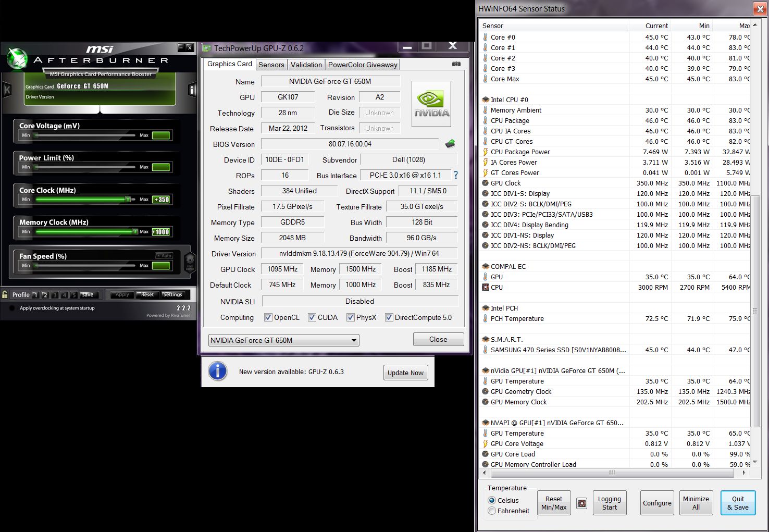Click the Logging Start button
Viewport: 769px width, 532px height.
click(610, 503)
